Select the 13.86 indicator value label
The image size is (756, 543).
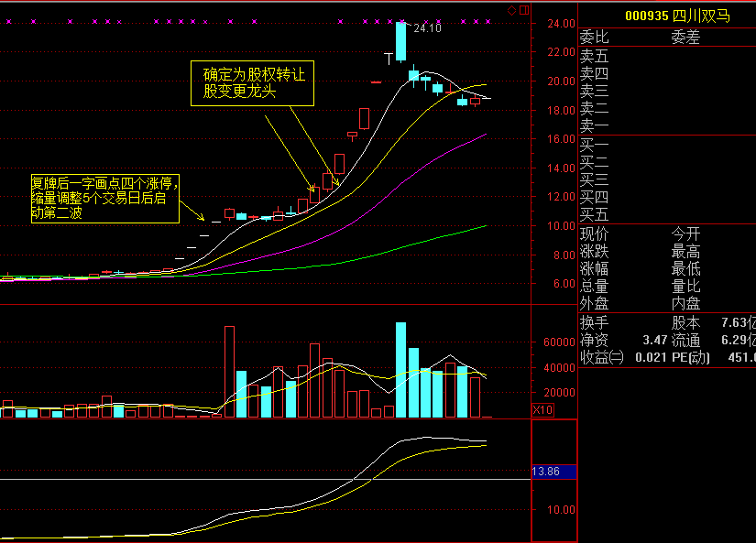(x=554, y=472)
